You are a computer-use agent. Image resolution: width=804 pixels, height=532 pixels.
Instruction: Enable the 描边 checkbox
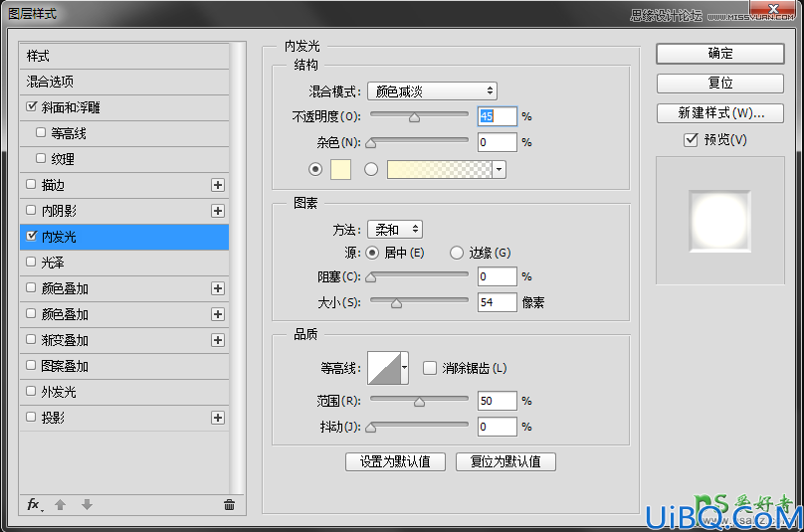point(31,184)
